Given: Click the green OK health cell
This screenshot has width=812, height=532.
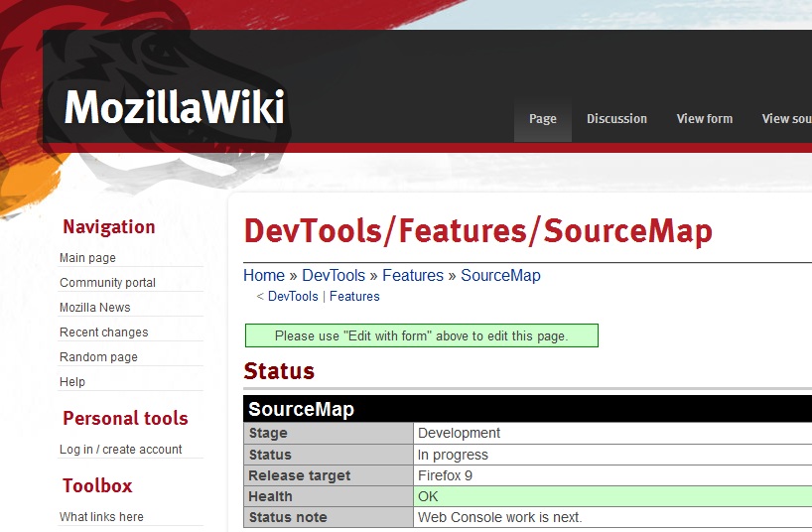Looking at the screenshot, I should (x=612, y=496).
